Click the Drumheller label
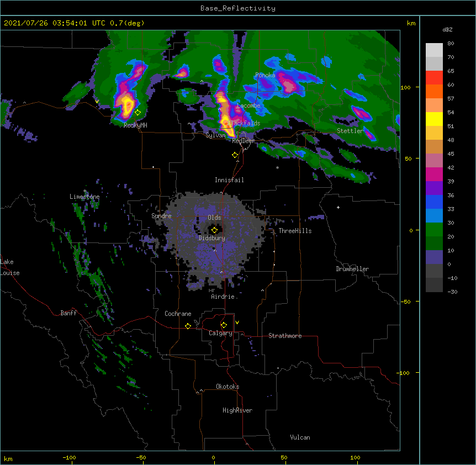Viewport: 476px width, 465px height. (352, 269)
